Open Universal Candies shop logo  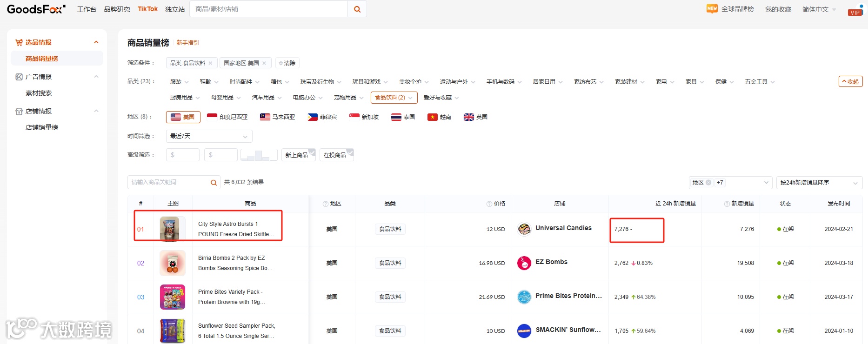[524, 229]
